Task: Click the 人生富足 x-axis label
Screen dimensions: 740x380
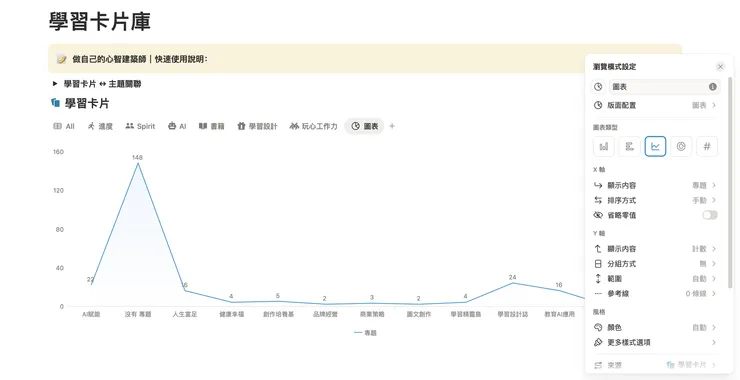Action: 185,314
